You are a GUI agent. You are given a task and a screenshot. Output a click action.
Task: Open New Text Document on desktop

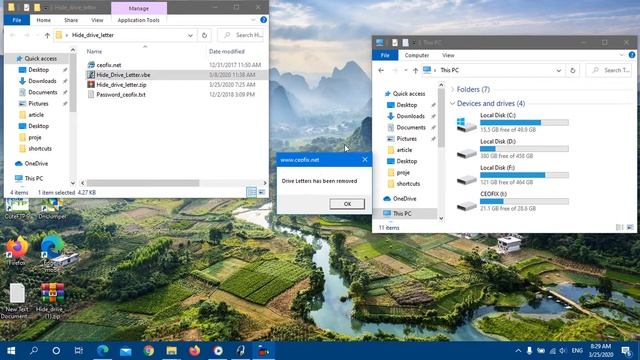click(x=17, y=301)
